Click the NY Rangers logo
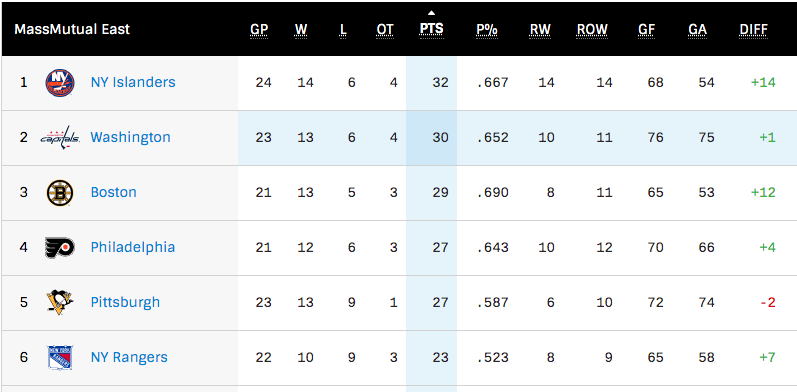The height and width of the screenshot is (392, 797). [x=60, y=357]
